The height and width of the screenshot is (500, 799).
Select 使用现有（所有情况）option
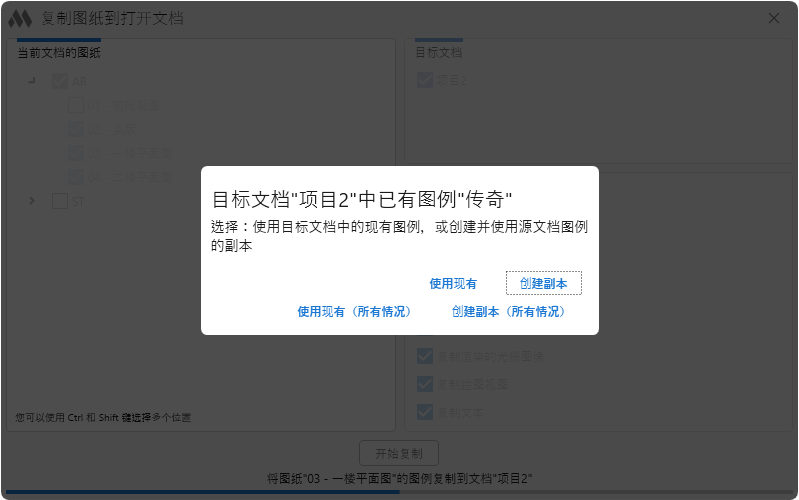(354, 312)
